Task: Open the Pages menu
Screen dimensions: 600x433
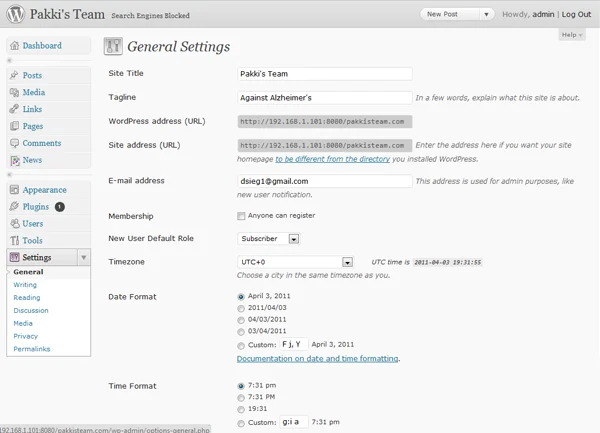Action: point(33,126)
